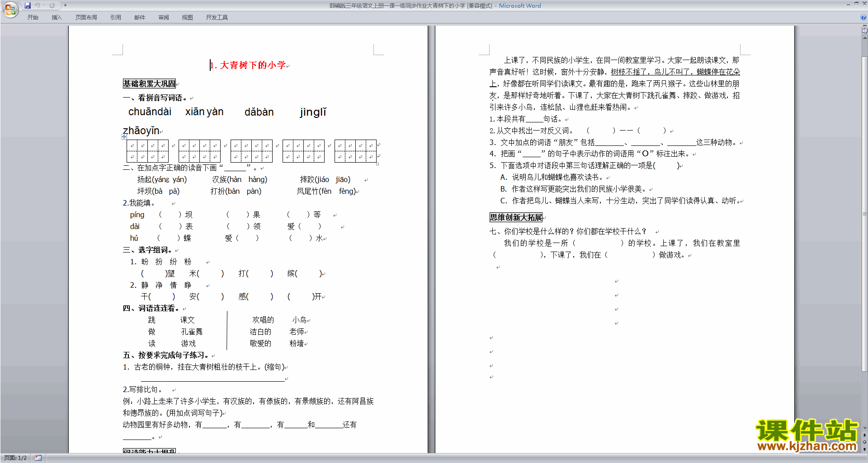Click the word 敬爱的 in the matching list

click(x=261, y=344)
